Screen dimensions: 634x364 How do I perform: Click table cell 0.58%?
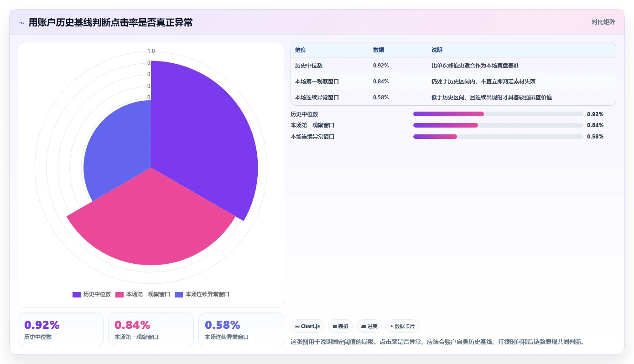pyautogui.click(x=381, y=97)
